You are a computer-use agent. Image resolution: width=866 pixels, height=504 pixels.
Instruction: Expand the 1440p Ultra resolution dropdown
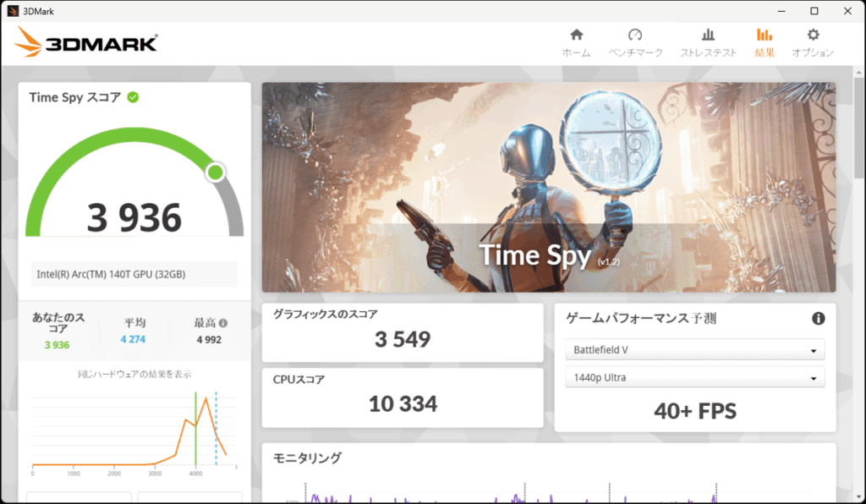pos(694,377)
